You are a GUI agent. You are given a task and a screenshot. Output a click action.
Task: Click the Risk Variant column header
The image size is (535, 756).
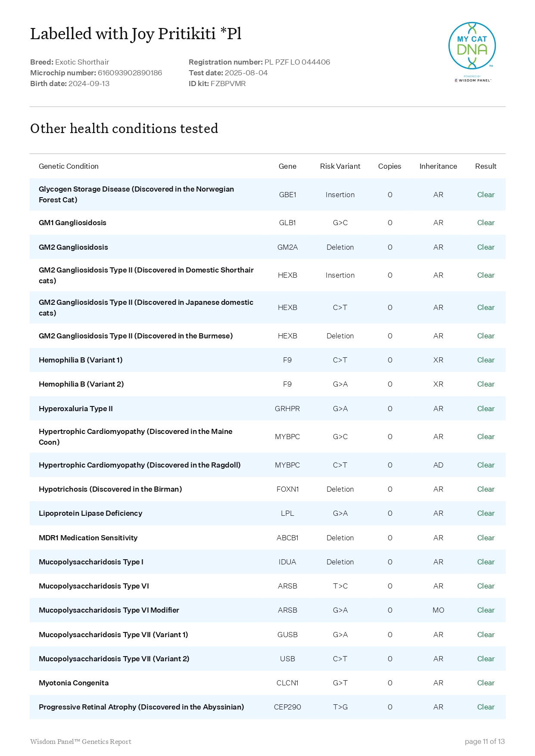click(340, 166)
